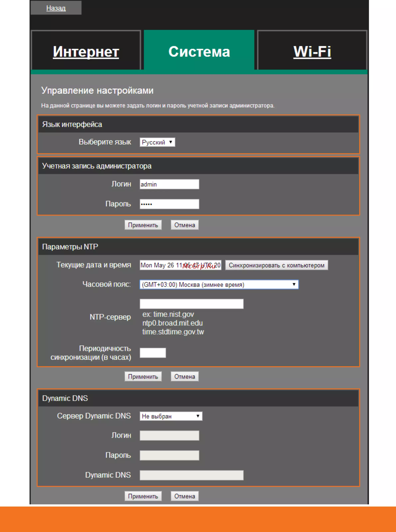Cancel the administrator account changes
Image resolution: width=396 pixels, height=532 pixels.
pos(185,225)
